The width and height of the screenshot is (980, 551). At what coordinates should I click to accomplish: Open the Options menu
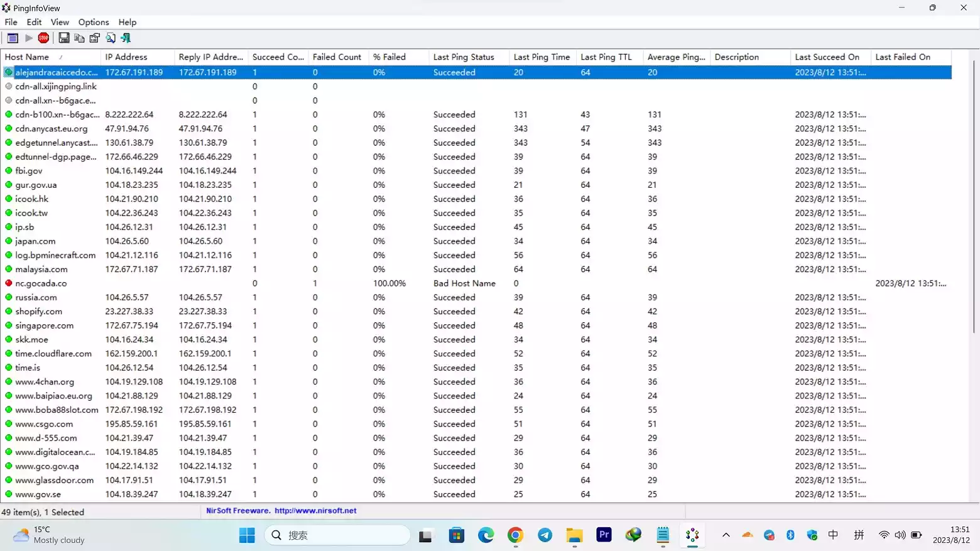point(94,22)
